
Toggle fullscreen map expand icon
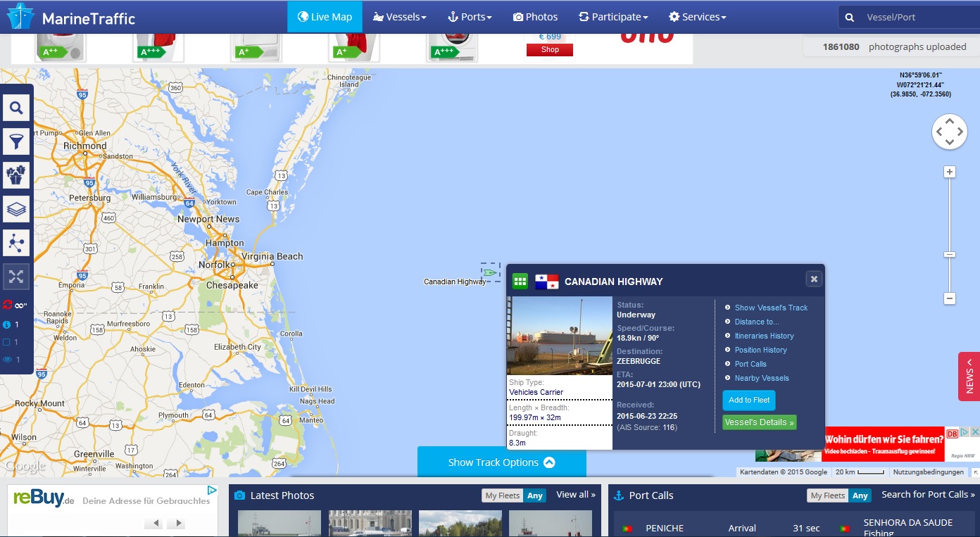(x=16, y=277)
